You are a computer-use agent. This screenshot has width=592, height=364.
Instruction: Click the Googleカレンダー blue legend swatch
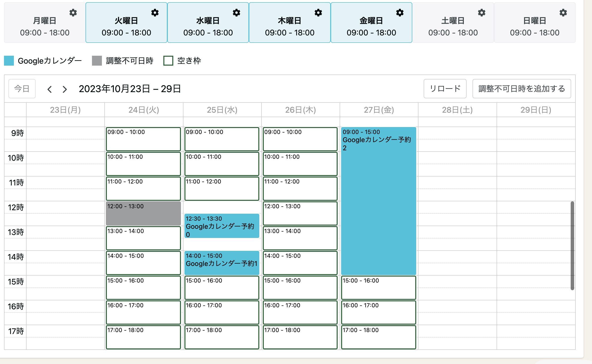[x=9, y=61]
